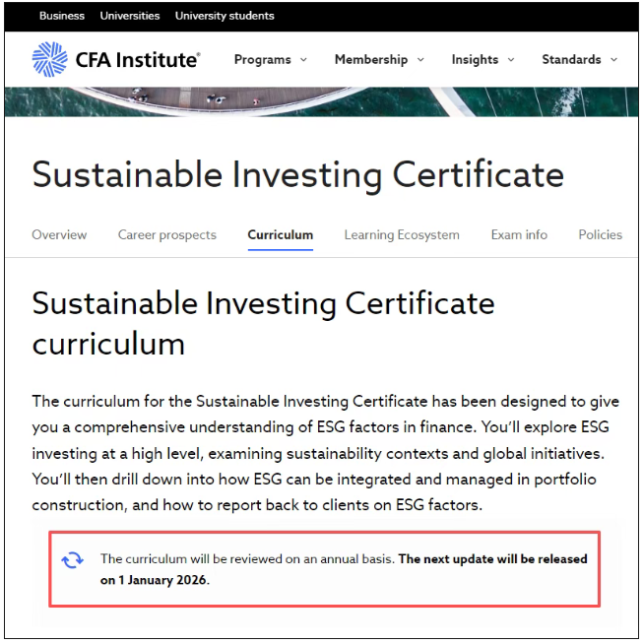Select the Curriculum tab
The height and width of the screenshot is (644, 644).
coord(281,234)
